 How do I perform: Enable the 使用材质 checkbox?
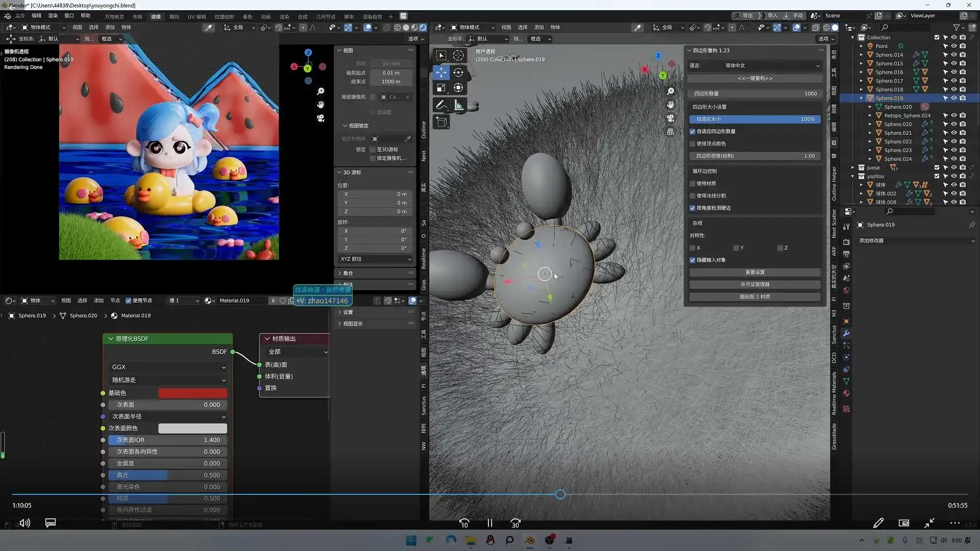(x=693, y=184)
